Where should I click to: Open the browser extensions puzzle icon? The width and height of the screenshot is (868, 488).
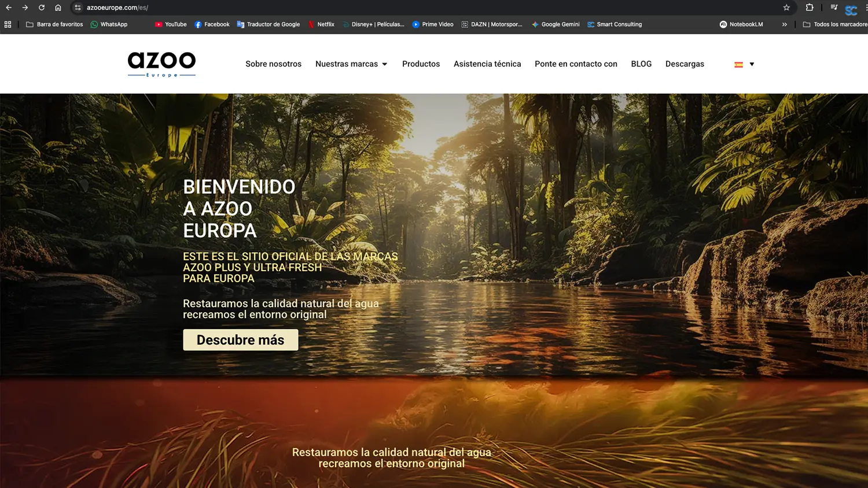pyautogui.click(x=810, y=8)
